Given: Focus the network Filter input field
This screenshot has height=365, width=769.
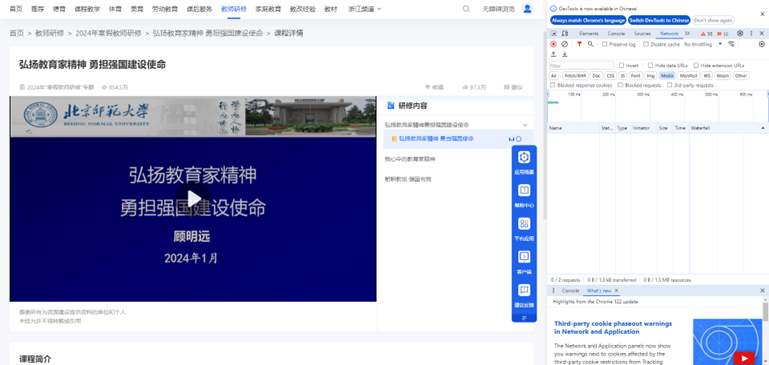Looking at the screenshot, I should pos(581,65).
